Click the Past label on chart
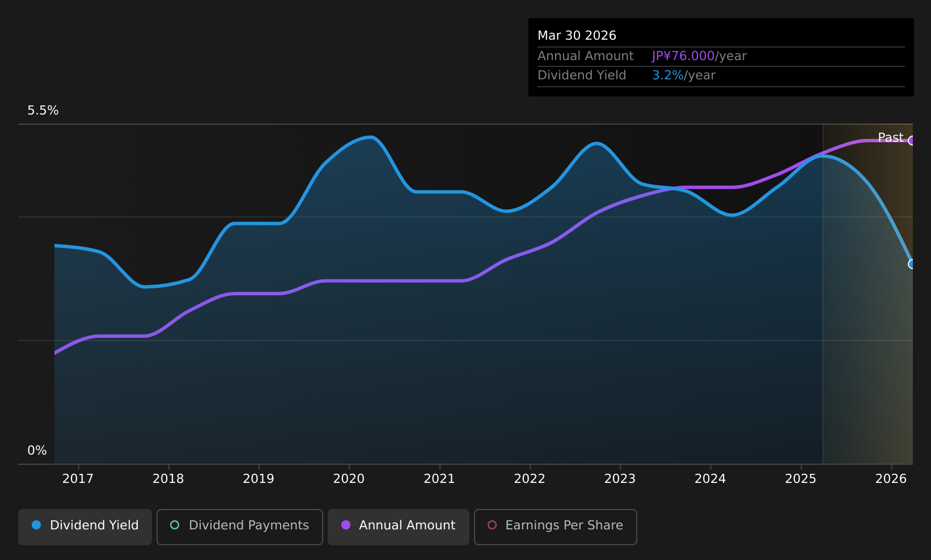The image size is (931, 560). tap(890, 138)
